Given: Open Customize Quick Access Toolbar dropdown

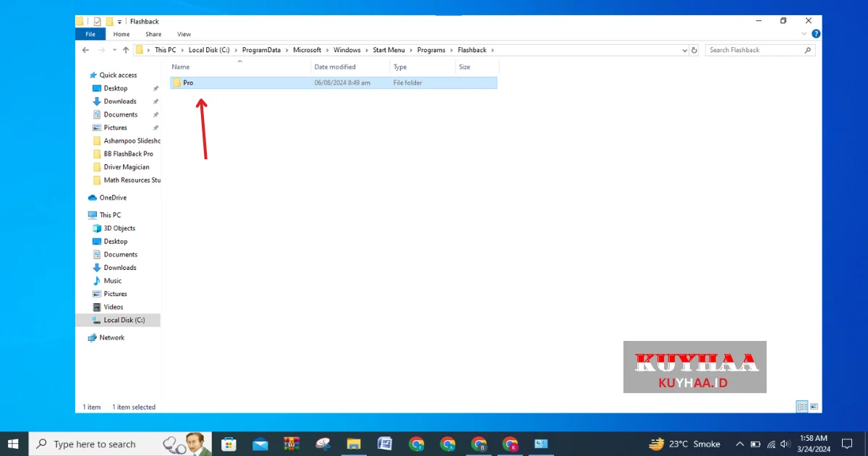Looking at the screenshot, I should tap(119, 22).
